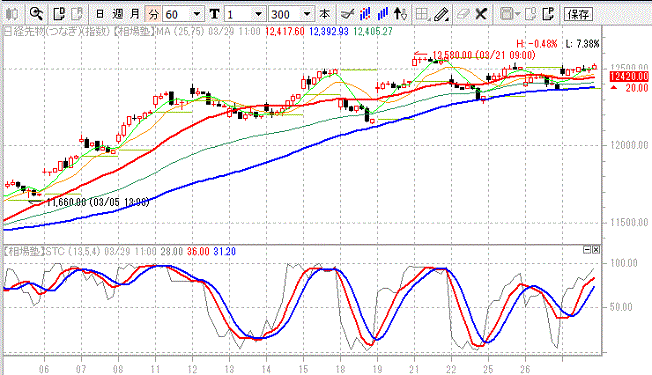652x375 pixels.
Task: Click the chart zoom magnifier icon
Action: [37, 14]
